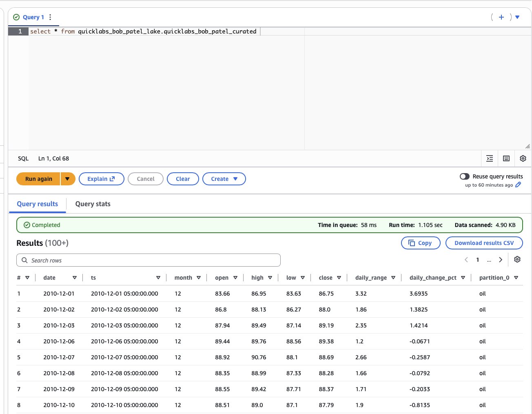Click the editor resize handle corner
The image size is (532, 414).
click(x=528, y=146)
